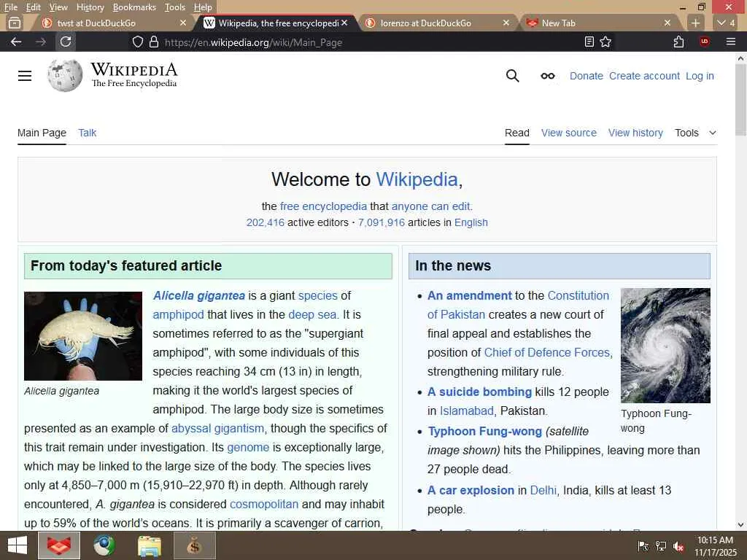The image size is (747, 560).
Task: Click the Alicella gigantea photo thumbnail
Action: click(x=83, y=336)
